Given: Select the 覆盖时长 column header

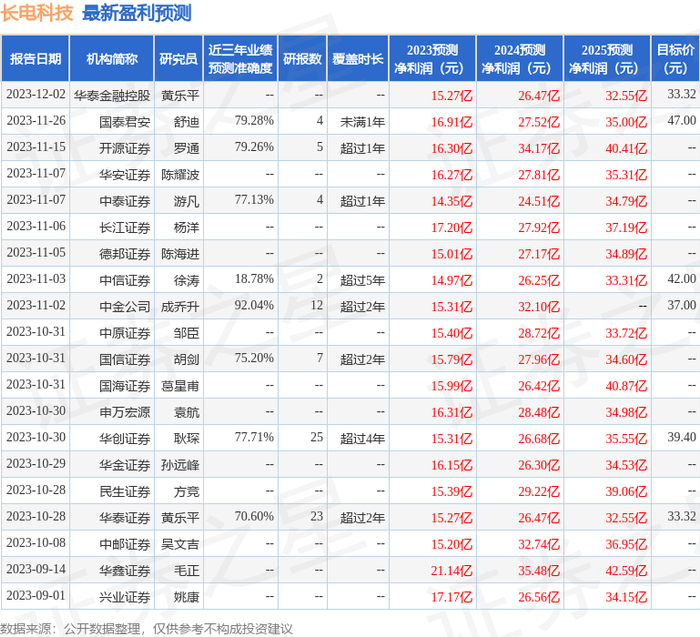Looking at the screenshot, I should (358, 59).
